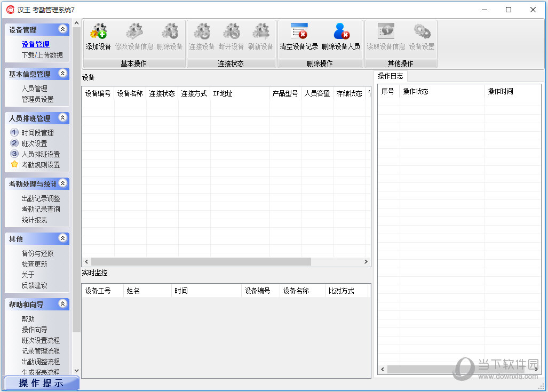Collapse the 其他 sidebar section

pos(62,238)
